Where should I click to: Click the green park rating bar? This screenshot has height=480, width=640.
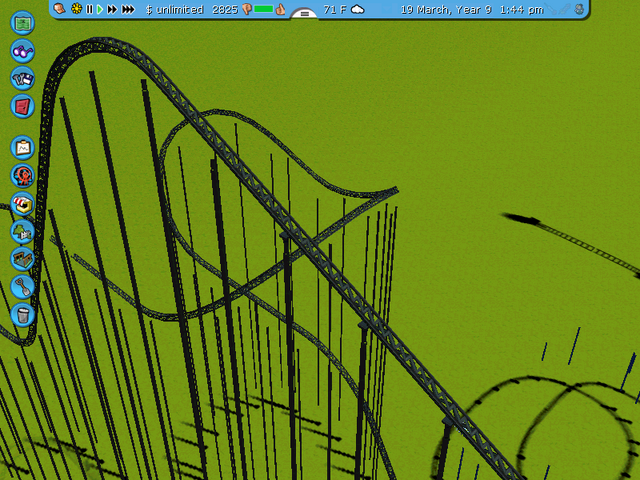(x=264, y=9)
